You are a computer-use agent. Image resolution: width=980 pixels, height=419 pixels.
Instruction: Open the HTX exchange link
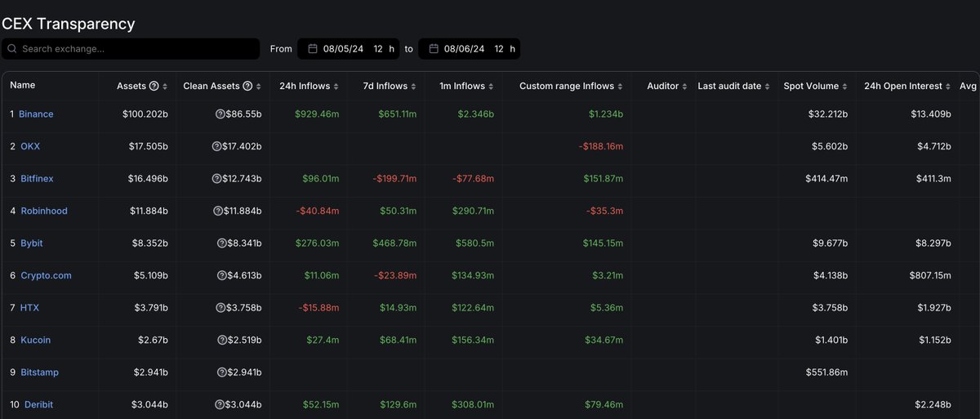pyautogui.click(x=29, y=308)
